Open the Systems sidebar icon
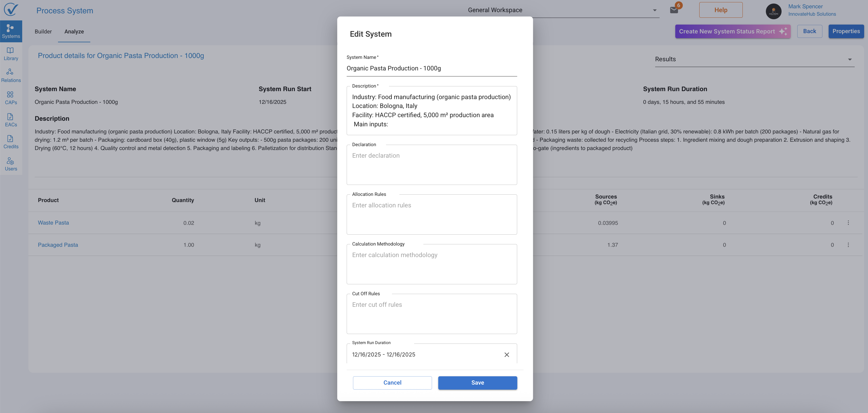The height and width of the screenshot is (413, 868). click(x=11, y=31)
